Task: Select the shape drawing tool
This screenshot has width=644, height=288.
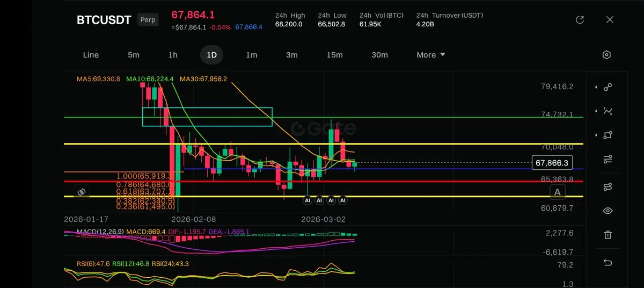Action: [x=608, y=135]
